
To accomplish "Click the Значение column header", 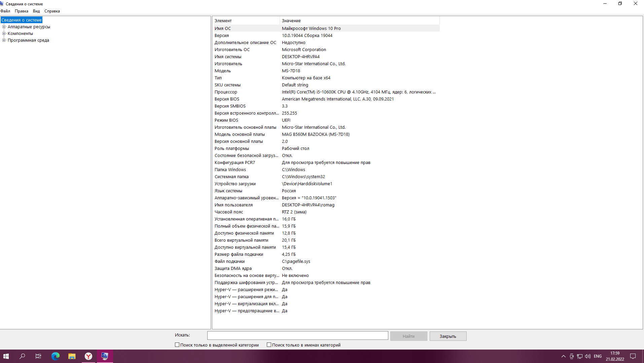I will coord(360,21).
